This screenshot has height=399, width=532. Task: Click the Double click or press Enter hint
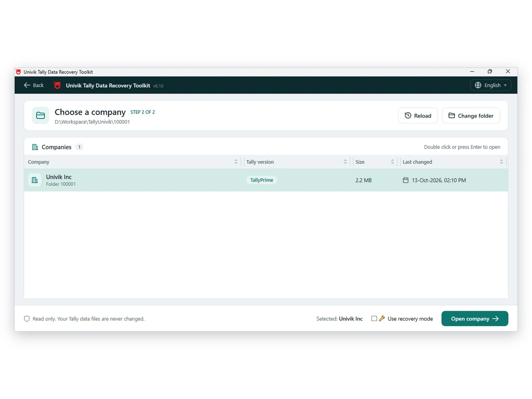point(462,147)
